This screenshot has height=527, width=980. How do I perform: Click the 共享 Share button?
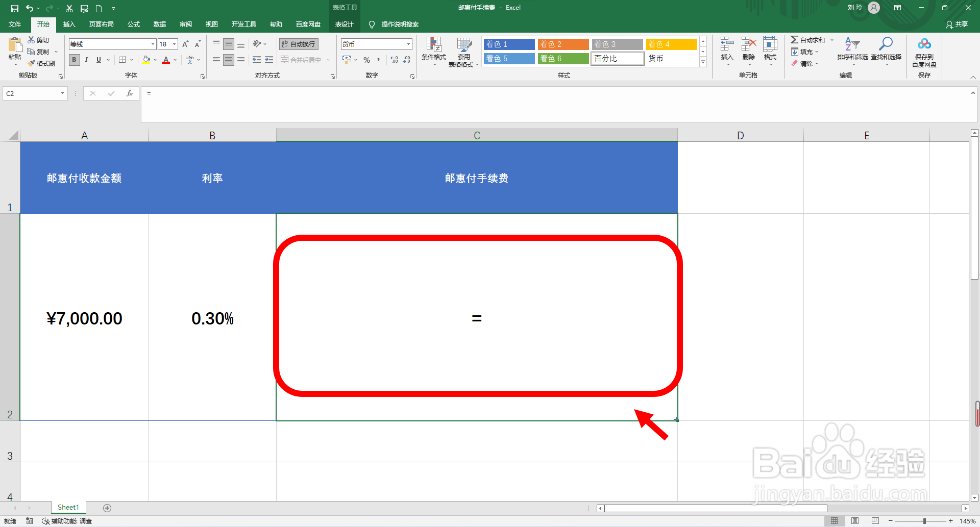tap(957, 24)
